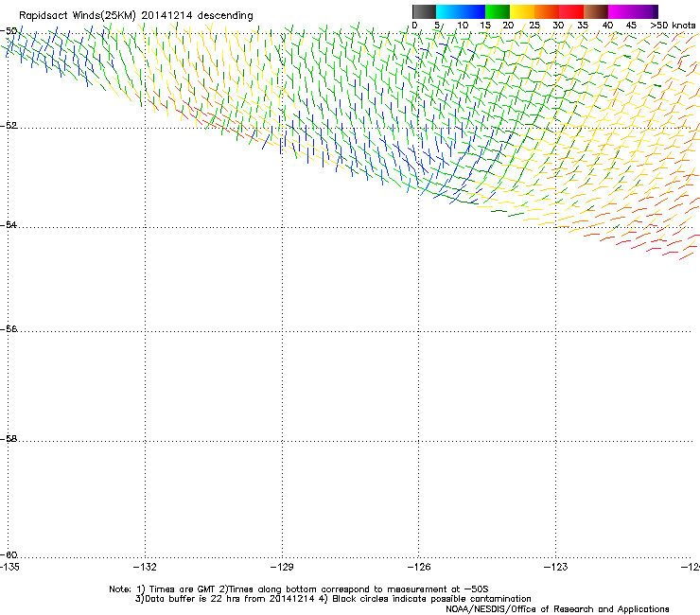Screen dimensions: 700x615
Task: Click the orange 25-30 knots legend segment
Action: pyautogui.click(x=547, y=11)
